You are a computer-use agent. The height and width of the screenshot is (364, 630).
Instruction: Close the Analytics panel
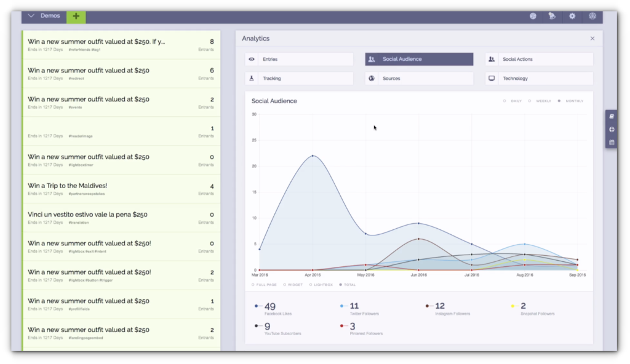tap(592, 39)
